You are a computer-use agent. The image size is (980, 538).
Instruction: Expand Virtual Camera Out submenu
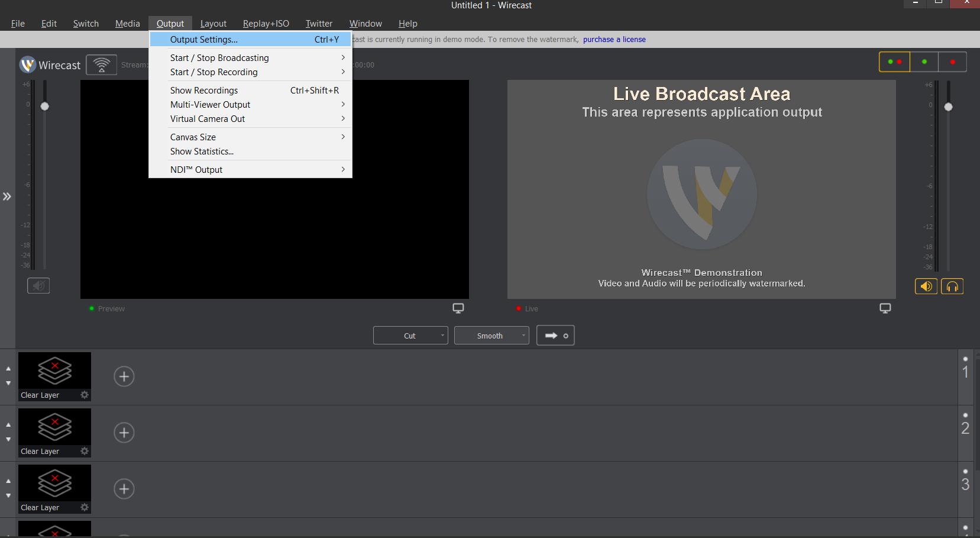click(251, 118)
